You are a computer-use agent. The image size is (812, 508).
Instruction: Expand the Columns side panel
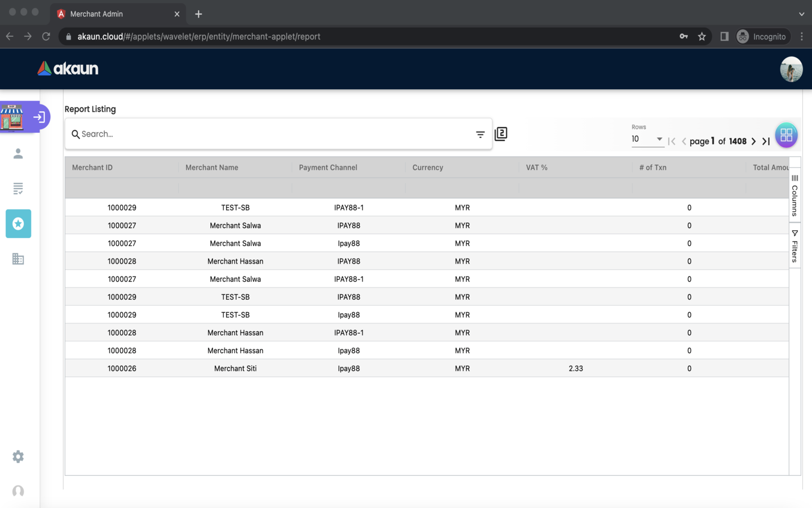(x=795, y=195)
